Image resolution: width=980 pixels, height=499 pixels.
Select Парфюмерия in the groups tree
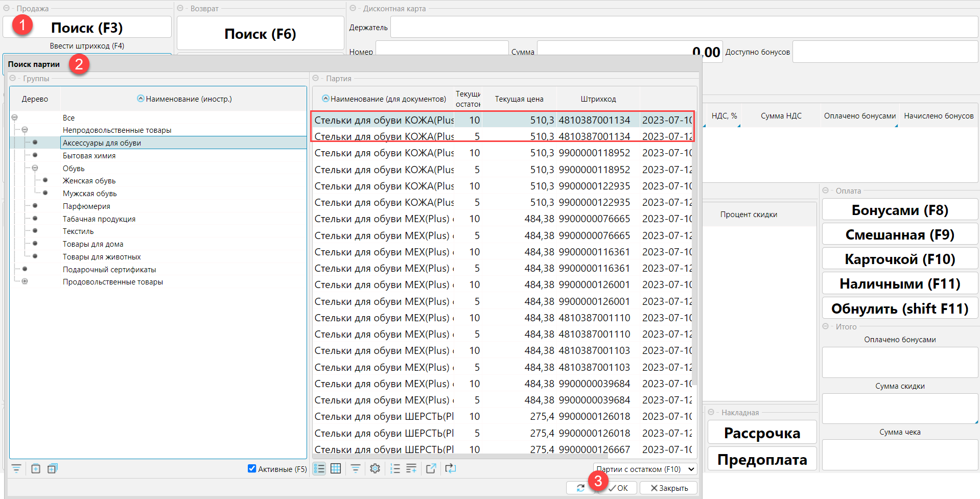click(86, 206)
